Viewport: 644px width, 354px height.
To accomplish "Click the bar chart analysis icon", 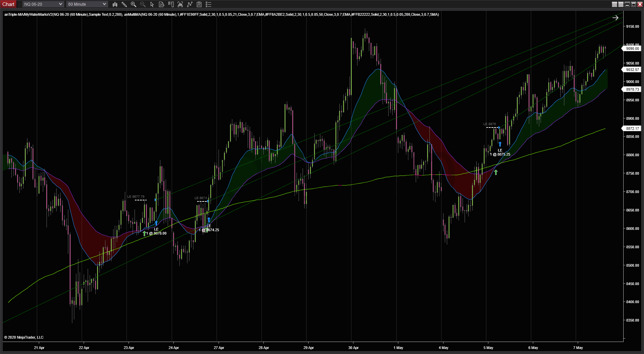I will coord(180,4).
